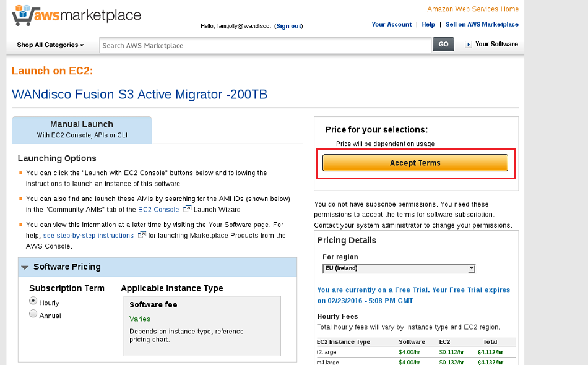
Task: Click the Applicable Instance Type heading
Action: (171, 288)
